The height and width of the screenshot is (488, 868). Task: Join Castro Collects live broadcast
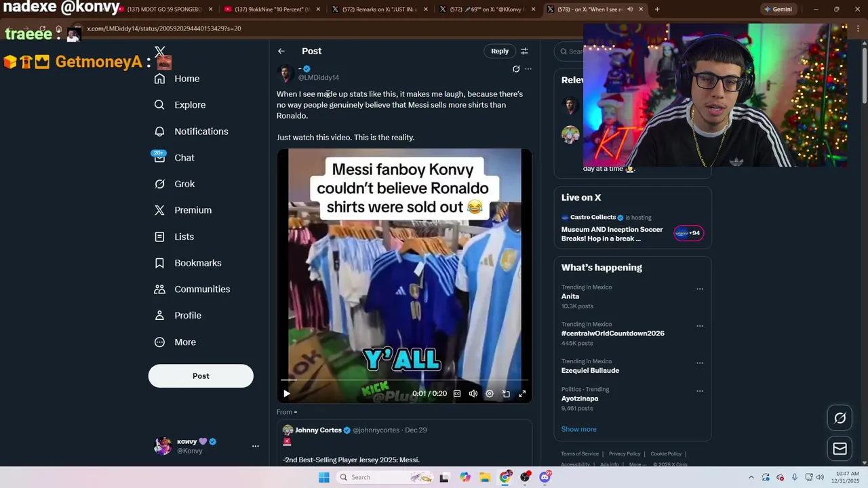[612, 234]
